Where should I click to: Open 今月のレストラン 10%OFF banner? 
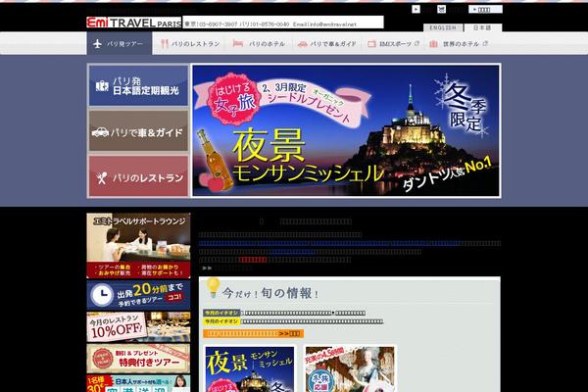[138, 327]
